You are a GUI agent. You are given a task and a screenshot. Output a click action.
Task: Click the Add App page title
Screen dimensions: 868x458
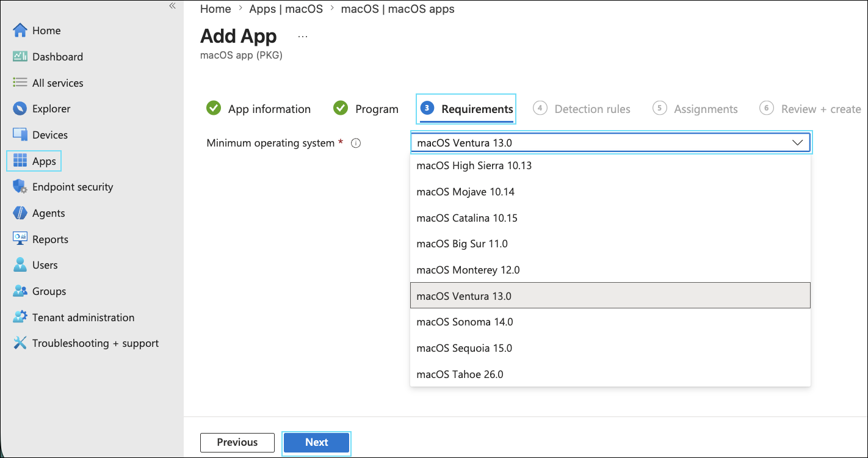(239, 37)
